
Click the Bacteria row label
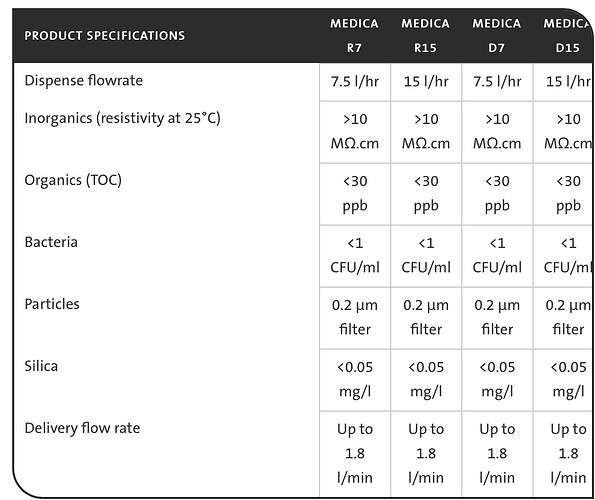click(x=51, y=242)
